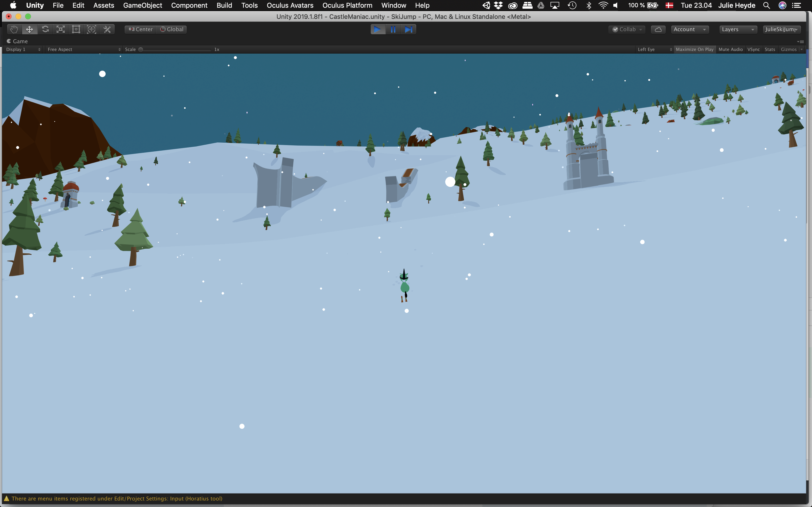Toggle Maximize On Play
Image resolution: width=812 pixels, height=507 pixels.
click(694, 49)
